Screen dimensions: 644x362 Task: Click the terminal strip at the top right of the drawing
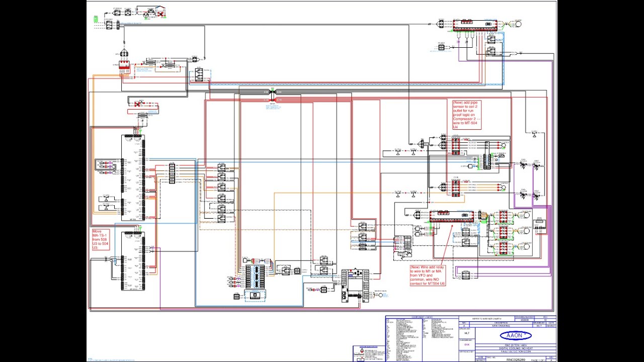[475, 26]
